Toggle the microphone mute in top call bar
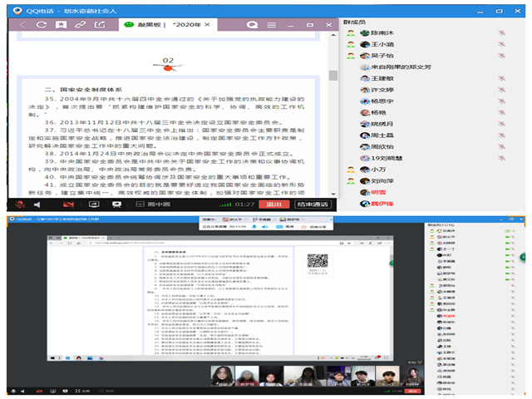532x399 pixels. [22, 204]
